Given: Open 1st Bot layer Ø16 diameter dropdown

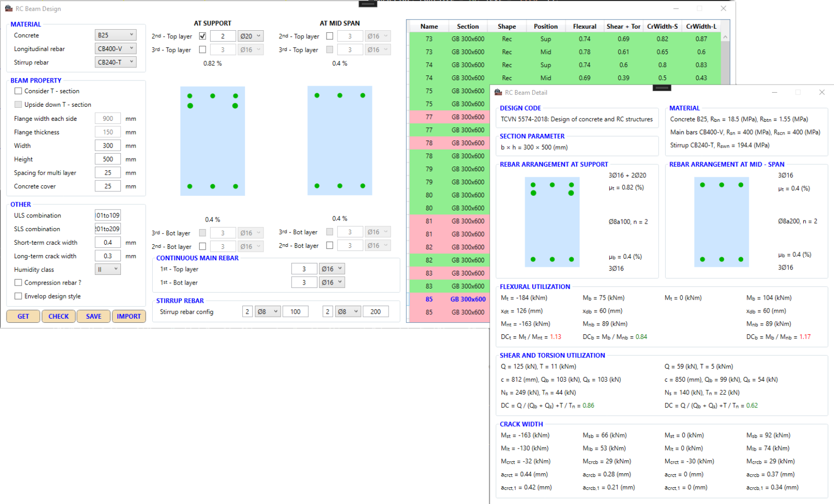Looking at the screenshot, I should coord(332,282).
